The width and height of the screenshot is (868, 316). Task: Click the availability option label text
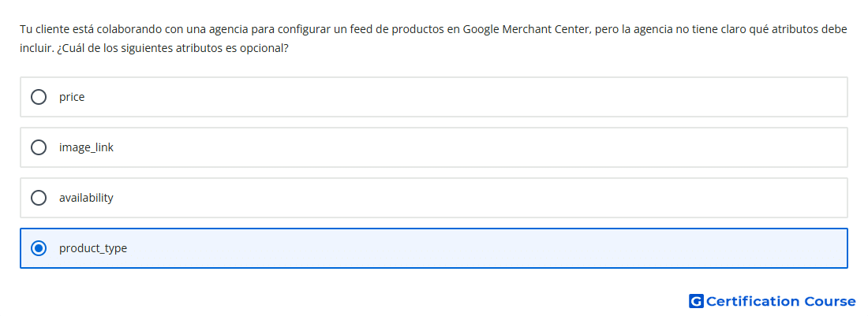(x=86, y=198)
